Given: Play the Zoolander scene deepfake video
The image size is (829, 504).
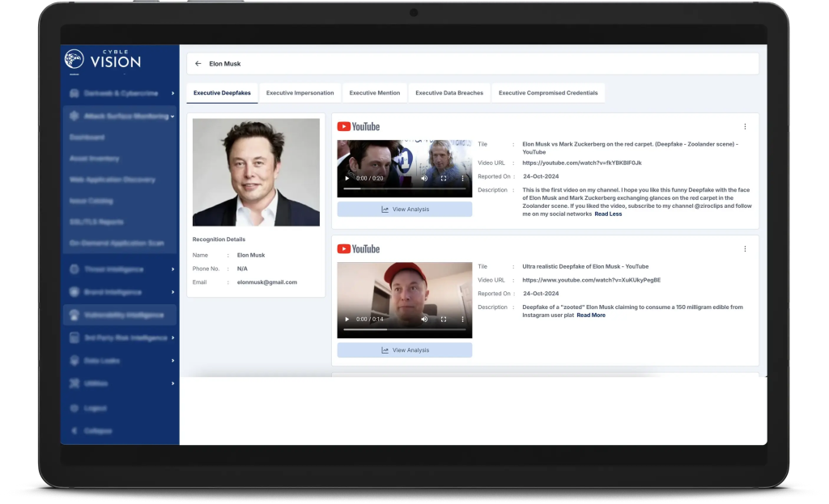Looking at the screenshot, I should (x=347, y=178).
